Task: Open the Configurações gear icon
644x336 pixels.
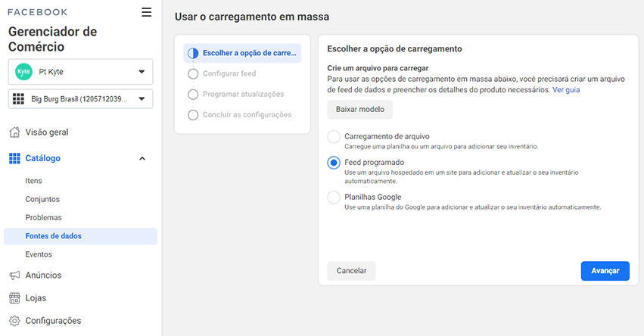Action: (14, 321)
